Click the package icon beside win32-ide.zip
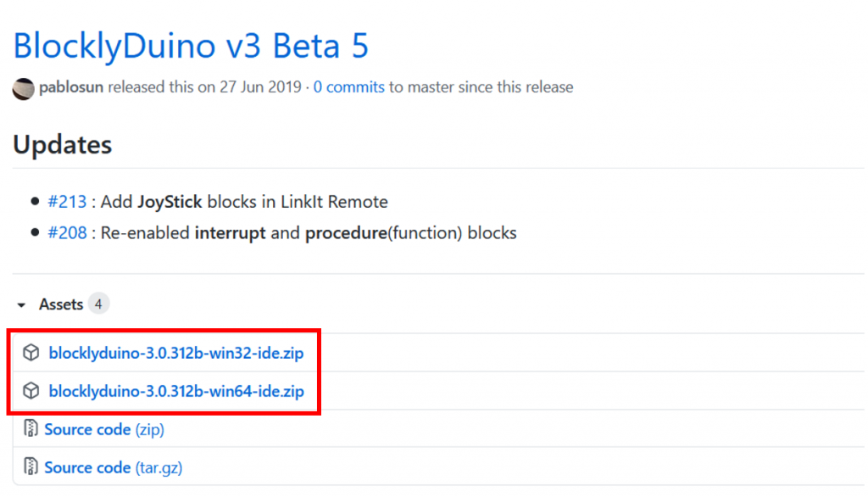Screen dimensions: 868x497 (31, 352)
